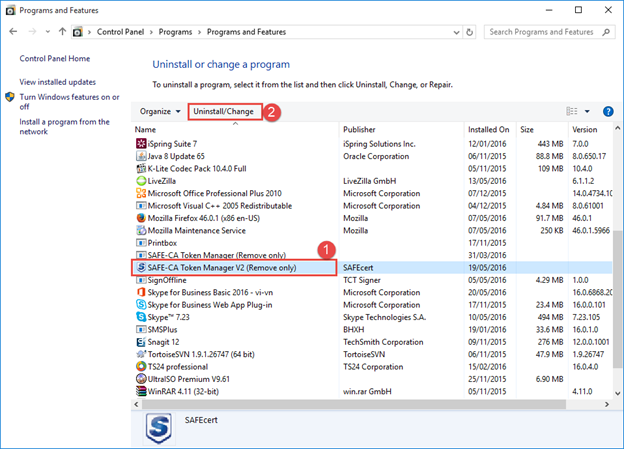Click the SMSPlus program icon
This screenshot has height=449, width=624.
click(x=141, y=329)
